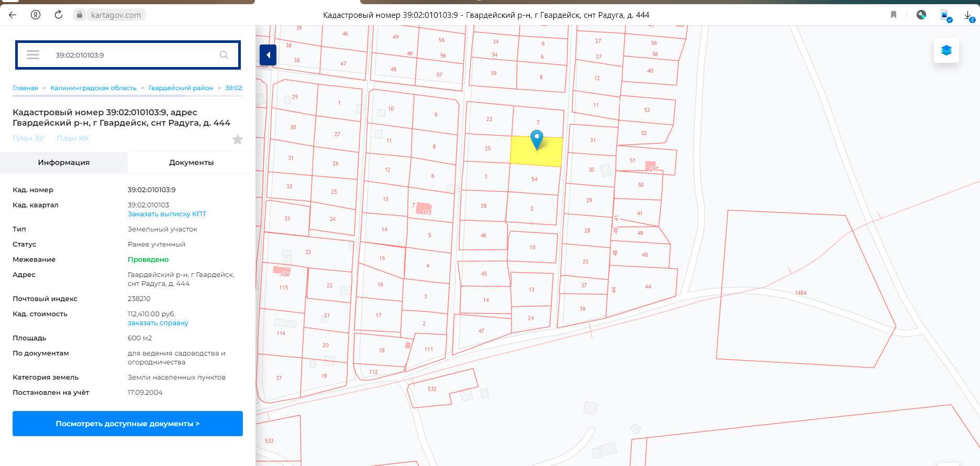Click the Земли населенных пунктов value
Screen dimensions: 980x466
click(x=176, y=378)
